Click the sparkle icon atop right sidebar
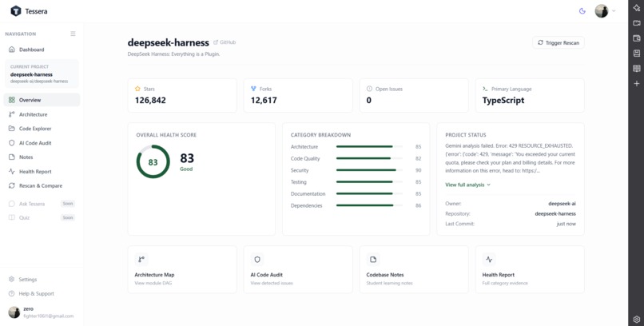This screenshot has height=326, width=644. pyautogui.click(x=637, y=8)
